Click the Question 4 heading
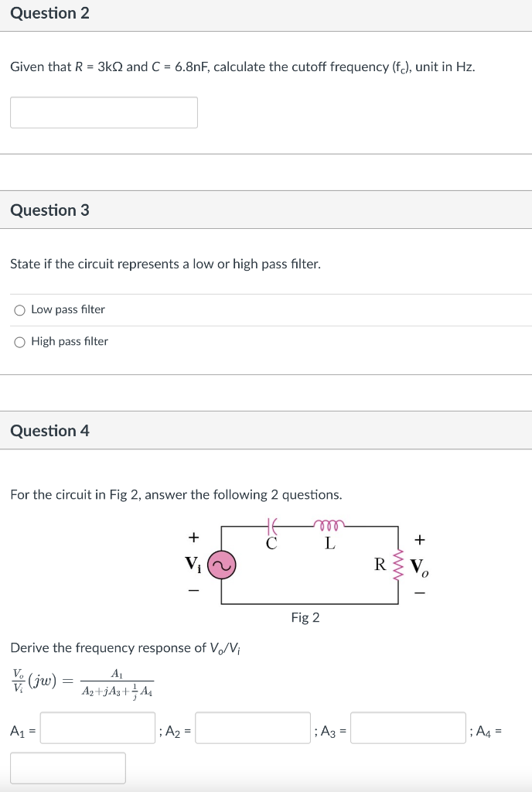Image resolution: width=532 pixels, height=792 pixels. tap(49, 431)
